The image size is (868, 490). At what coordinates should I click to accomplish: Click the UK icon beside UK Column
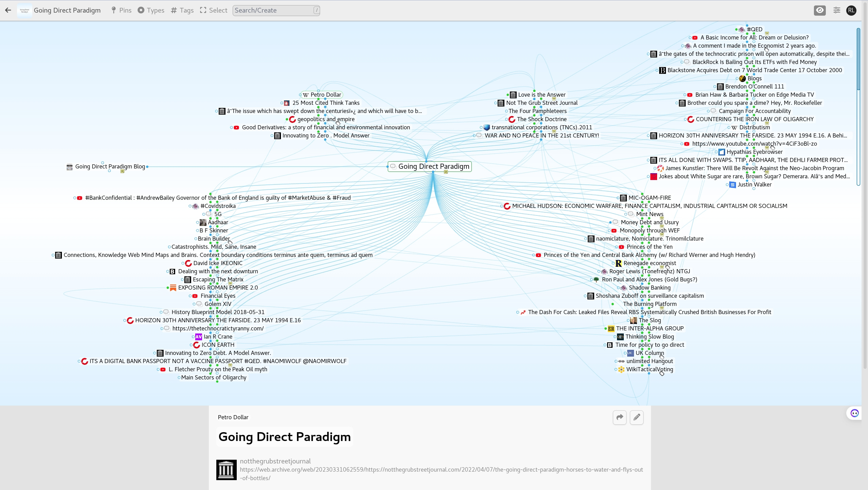point(630,353)
